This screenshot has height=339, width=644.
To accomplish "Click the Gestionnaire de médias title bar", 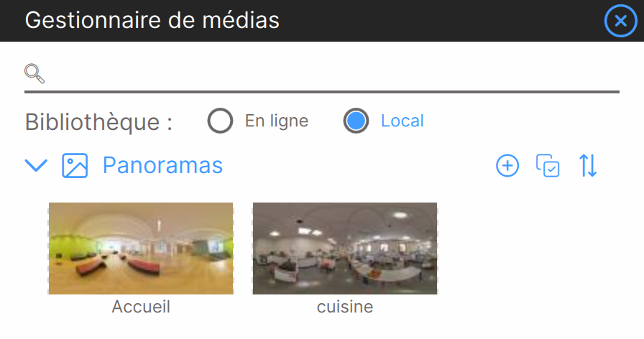I will click(x=322, y=21).
